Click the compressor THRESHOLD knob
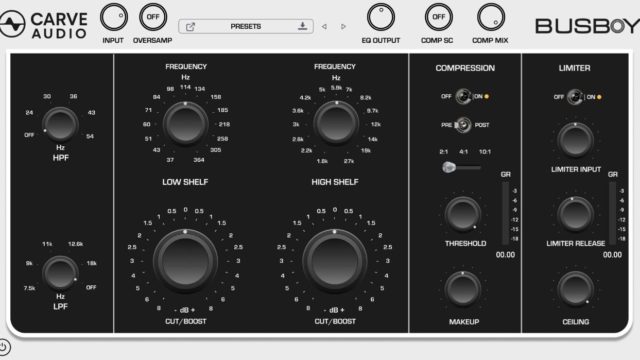 tap(463, 214)
